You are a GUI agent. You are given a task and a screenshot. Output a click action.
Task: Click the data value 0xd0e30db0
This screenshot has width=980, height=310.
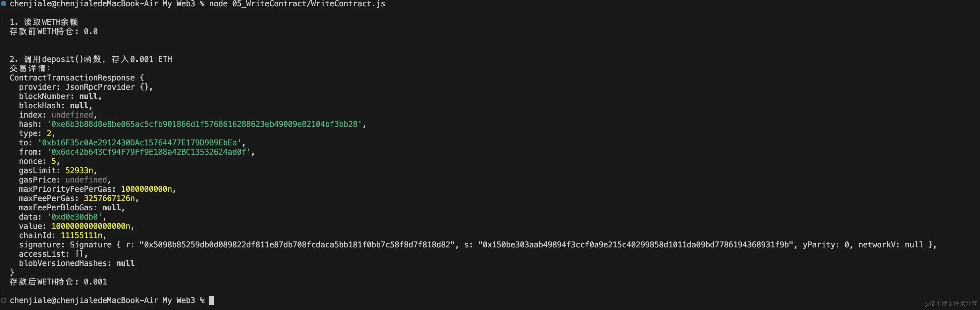75,217
